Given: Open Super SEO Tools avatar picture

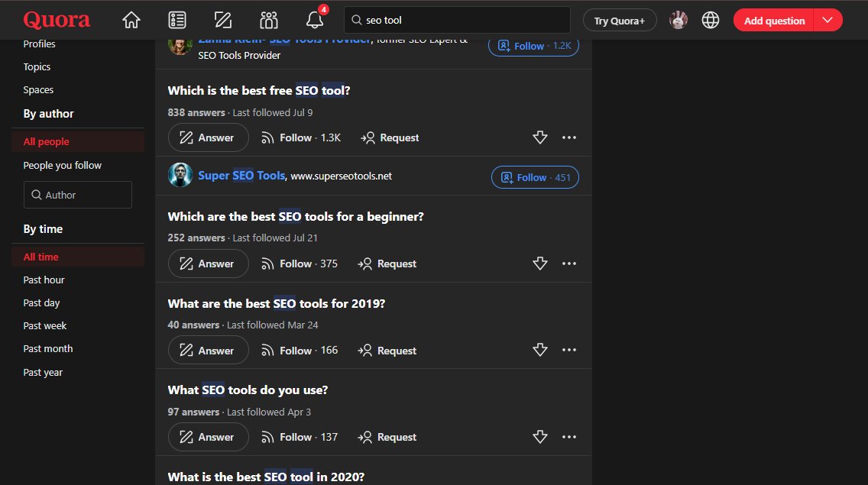Looking at the screenshot, I should point(180,175).
